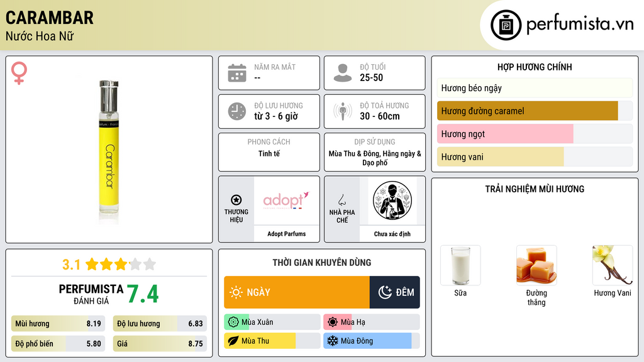Click the HỢP HƯƠNG CHÍNH heading
644x362 pixels.
tap(535, 67)
